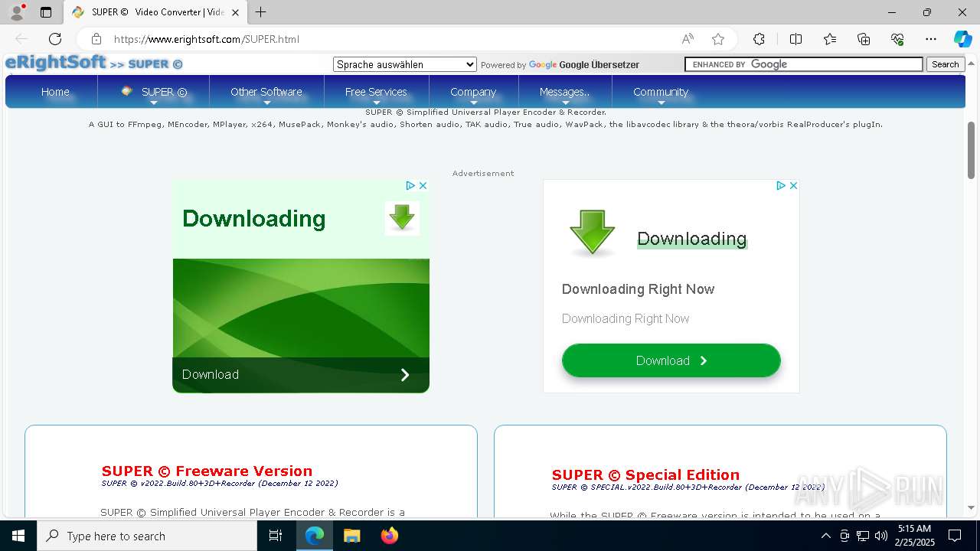Open the Windows Start menu

click(x=18, y=536)
